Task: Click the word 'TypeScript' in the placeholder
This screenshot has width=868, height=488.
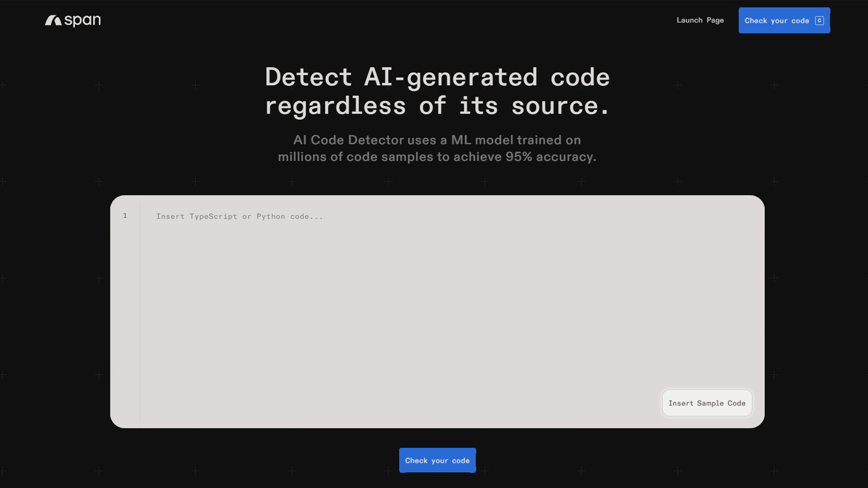Action: pyautogui.click(x=213, y=216)
